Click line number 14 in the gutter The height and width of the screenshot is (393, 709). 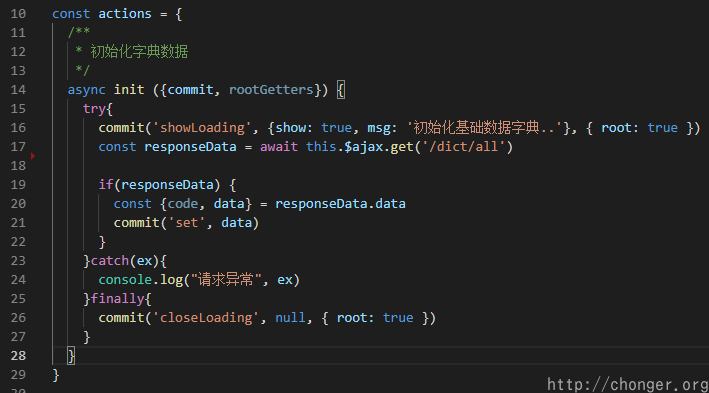coord(18,90)
